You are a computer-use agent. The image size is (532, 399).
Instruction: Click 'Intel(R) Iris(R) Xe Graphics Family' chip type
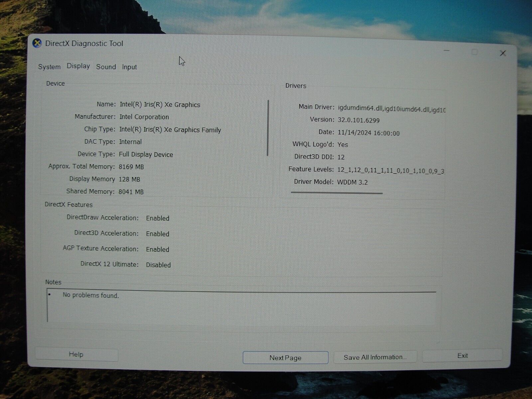(170, 130)
